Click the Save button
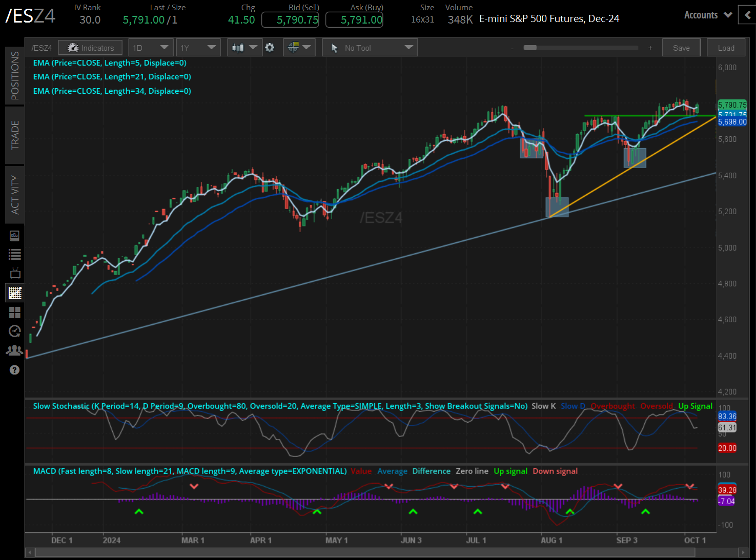The image size is (756, 560). point(681,47)
